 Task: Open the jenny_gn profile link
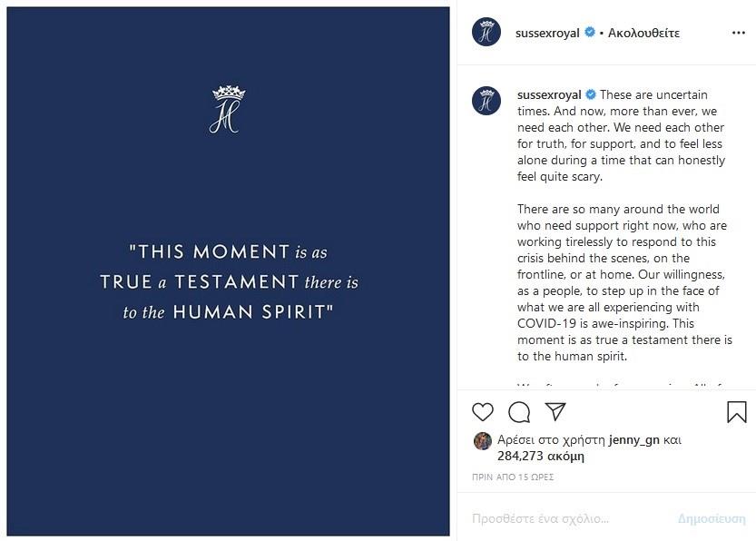[633, 439]
